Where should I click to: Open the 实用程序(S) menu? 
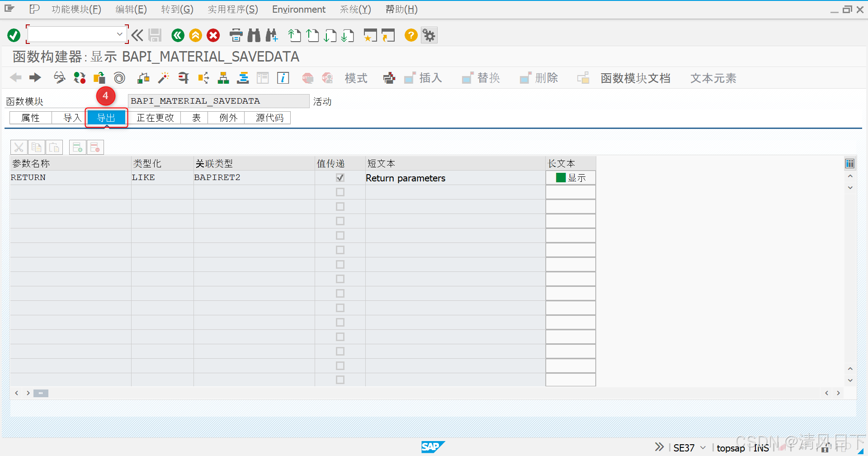[233, 9]
